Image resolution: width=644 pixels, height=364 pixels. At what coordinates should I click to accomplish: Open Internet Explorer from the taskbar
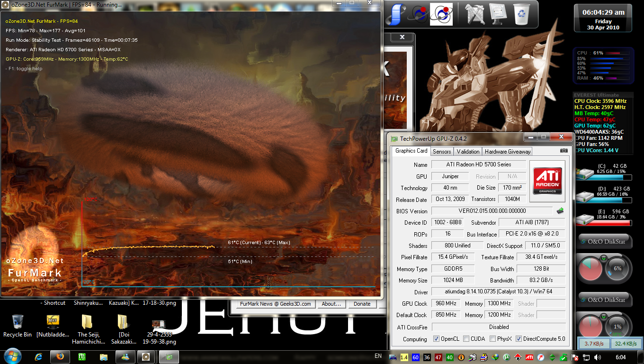(38, 357)
